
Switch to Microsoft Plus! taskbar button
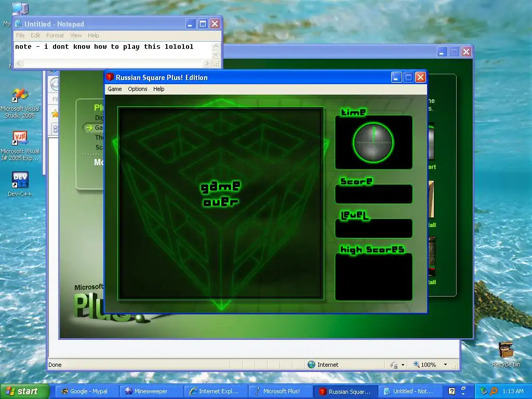click(280, 391)
